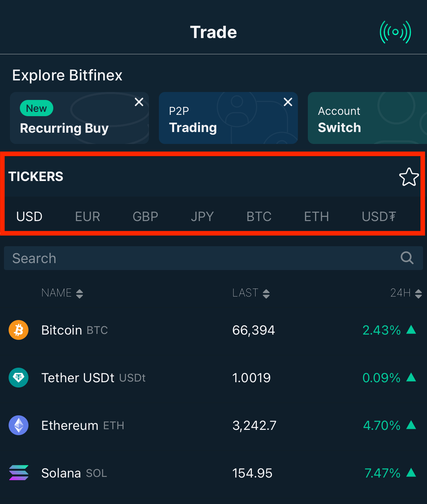Tap the Tether USDt logo icon
The width and height of the screenshot is (427, 504).
click(x=19, y=378)
